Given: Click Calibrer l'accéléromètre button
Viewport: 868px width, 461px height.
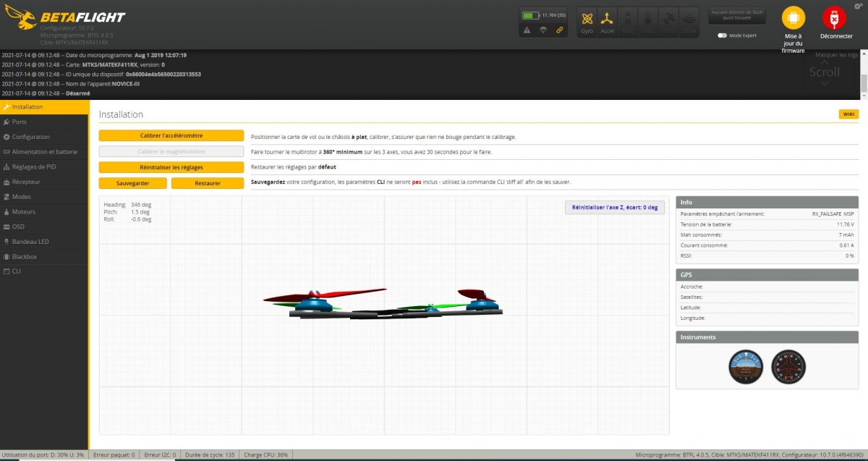Looking at the screenshot, I should (171, 135).
